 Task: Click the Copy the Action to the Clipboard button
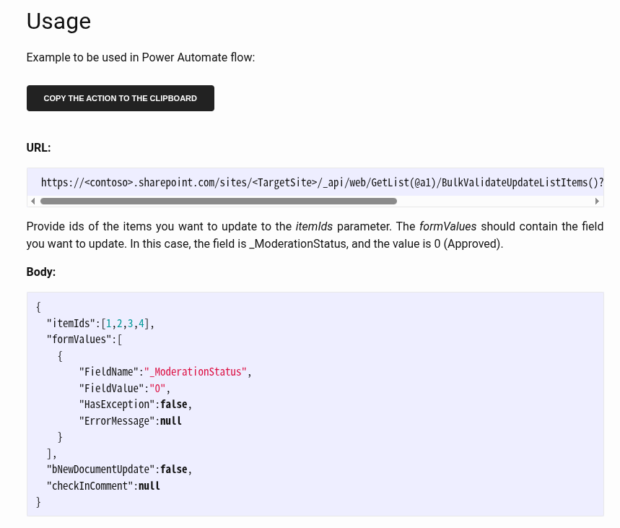click(x=120, y=98)
